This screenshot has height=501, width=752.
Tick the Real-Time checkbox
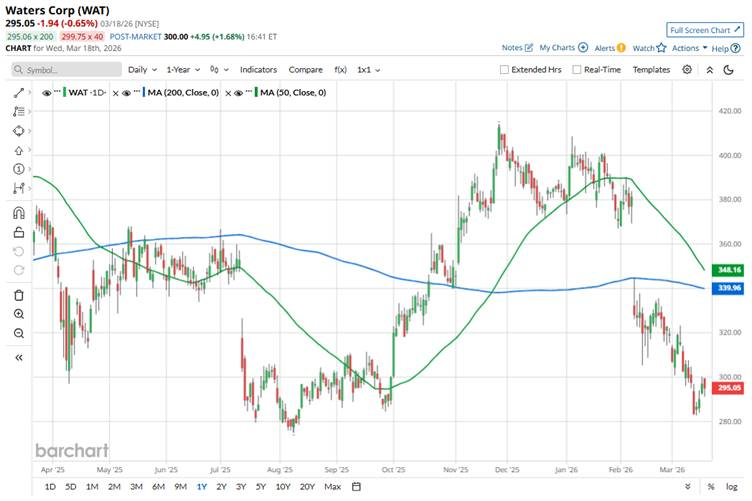[576, 70]
